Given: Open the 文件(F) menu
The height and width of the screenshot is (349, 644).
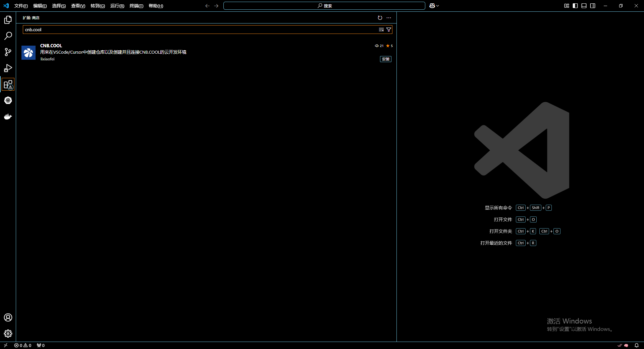Looking at the screenshot, I should (21, 6).
